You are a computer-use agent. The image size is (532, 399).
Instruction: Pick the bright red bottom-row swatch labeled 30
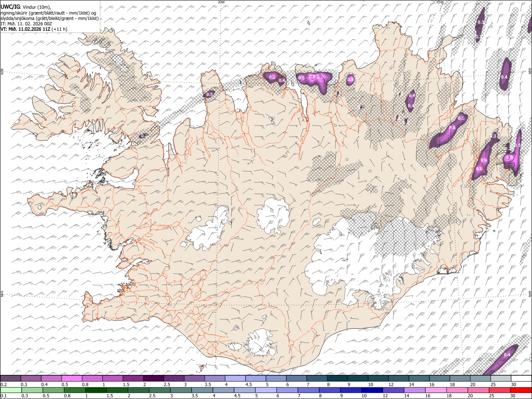coord(521,390)
